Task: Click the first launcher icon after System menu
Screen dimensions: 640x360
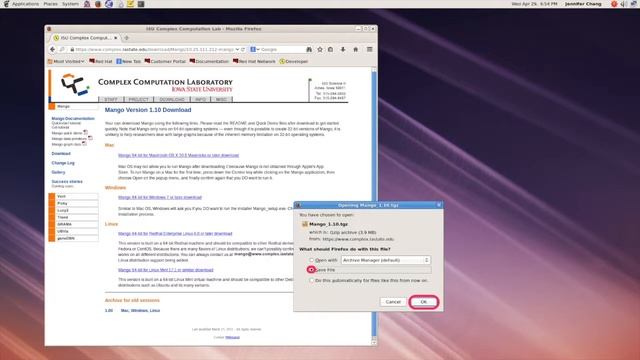Action: 87,4
